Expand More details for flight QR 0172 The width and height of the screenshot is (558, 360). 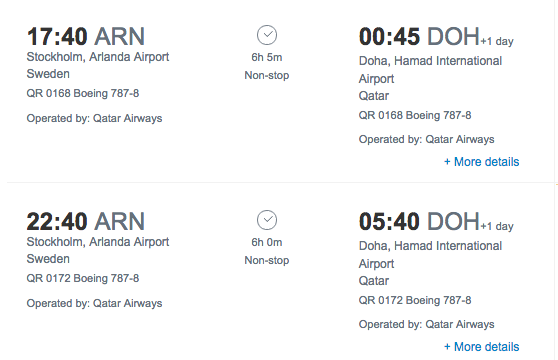[481, 347]
